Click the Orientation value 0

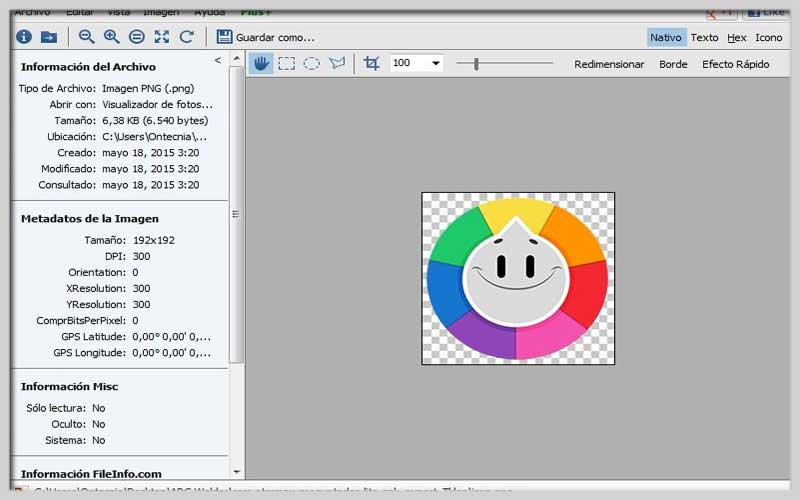pyautogui.click(x=135, y=272)
